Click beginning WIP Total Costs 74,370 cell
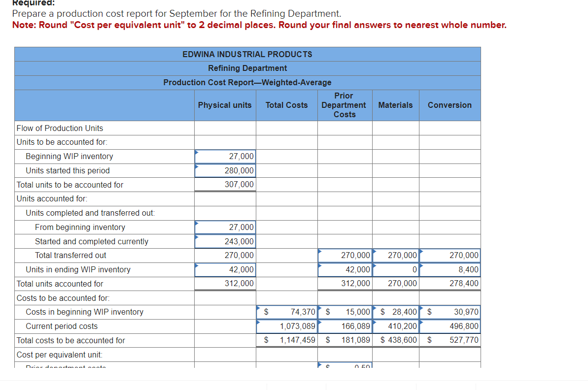This screenshot has width=588, height=390. click(287, 312)
